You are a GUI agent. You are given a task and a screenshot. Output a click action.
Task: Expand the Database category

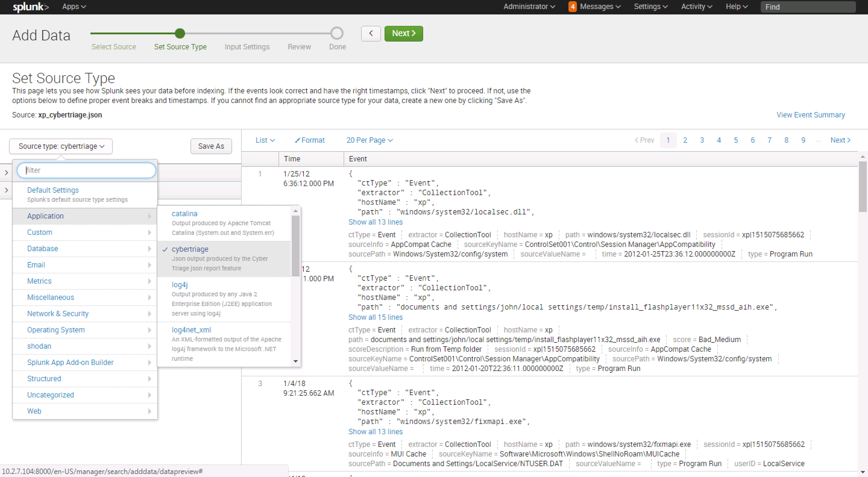[85, 249]
